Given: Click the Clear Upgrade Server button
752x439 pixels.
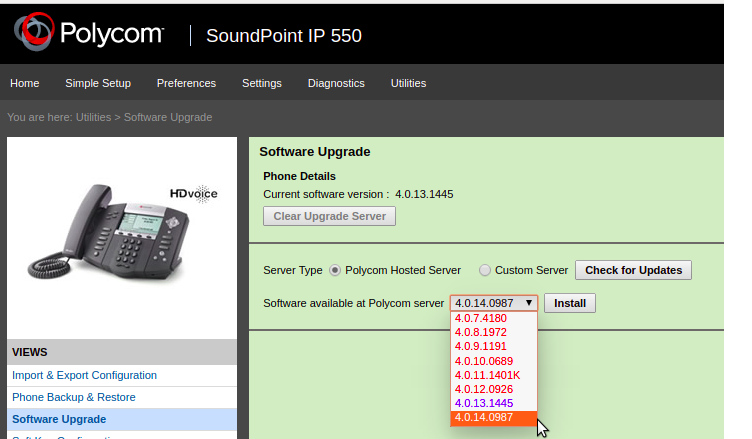Looking at the screenshot, I should coord(329,216).
